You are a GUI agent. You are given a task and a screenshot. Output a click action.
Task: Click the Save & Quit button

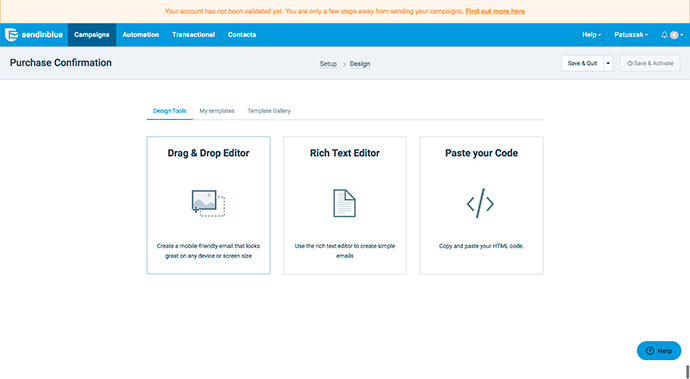point(582,63)
